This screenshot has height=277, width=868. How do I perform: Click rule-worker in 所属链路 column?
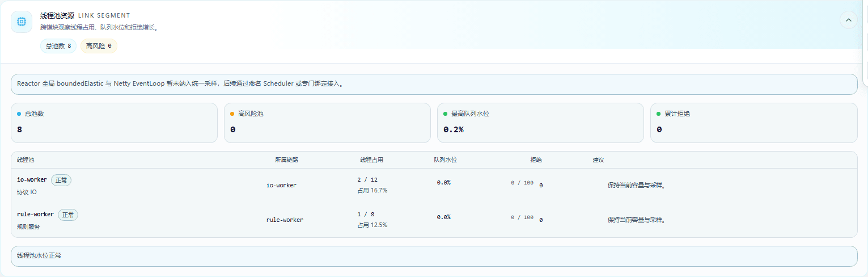[x=285, y=220]
